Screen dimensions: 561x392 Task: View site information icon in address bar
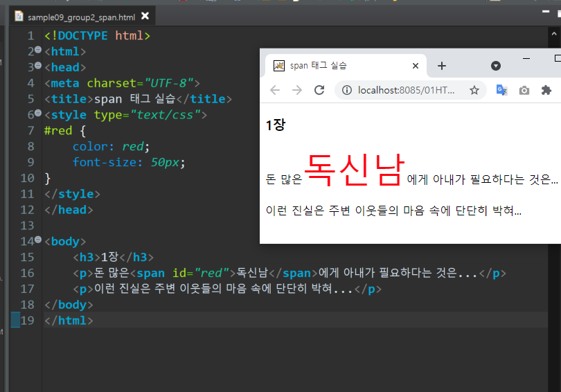[347, 90]
